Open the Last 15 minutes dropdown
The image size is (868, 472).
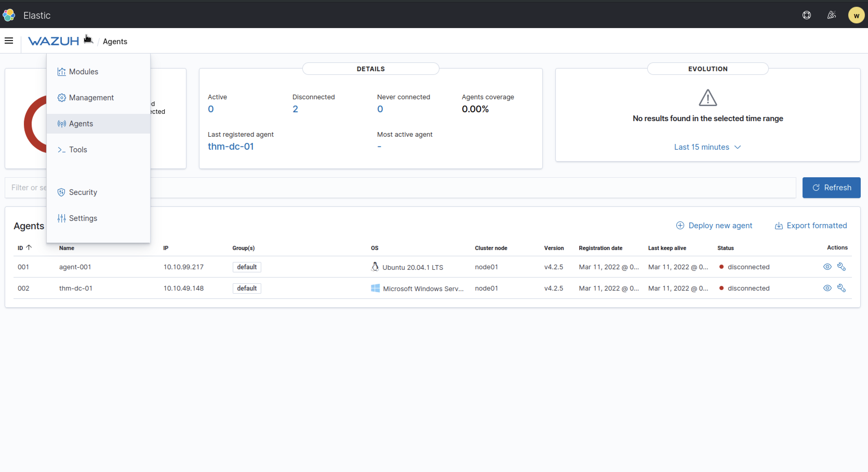tap(707, 147)
